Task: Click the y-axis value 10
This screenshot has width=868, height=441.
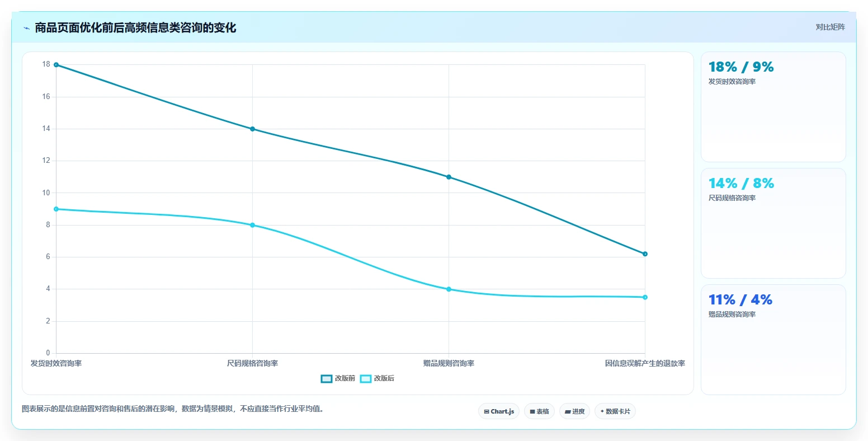Action: click(46, 193)
